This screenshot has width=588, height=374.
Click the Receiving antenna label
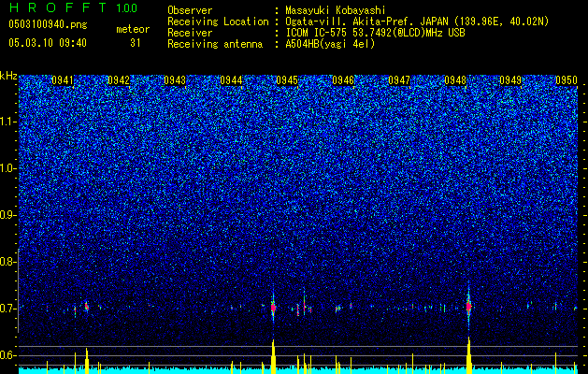pyautogui.click(x=215, y=44)
